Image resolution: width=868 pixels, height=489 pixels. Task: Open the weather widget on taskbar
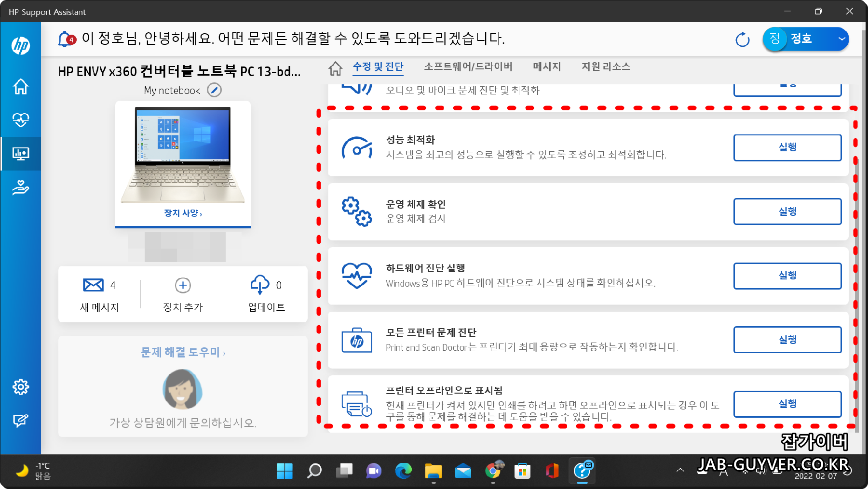33,471
